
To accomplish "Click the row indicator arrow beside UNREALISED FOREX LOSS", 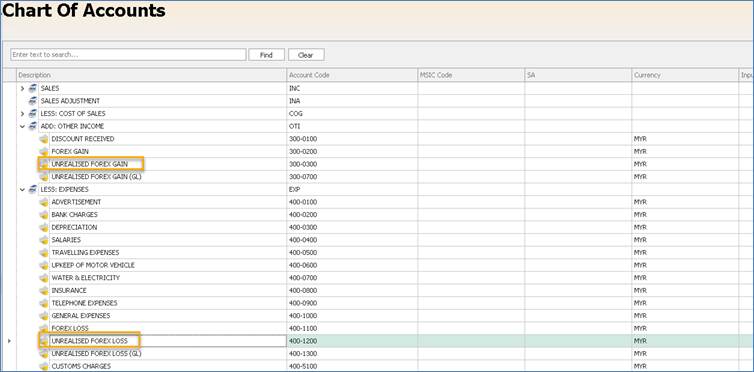I will (x=10, y=341).
